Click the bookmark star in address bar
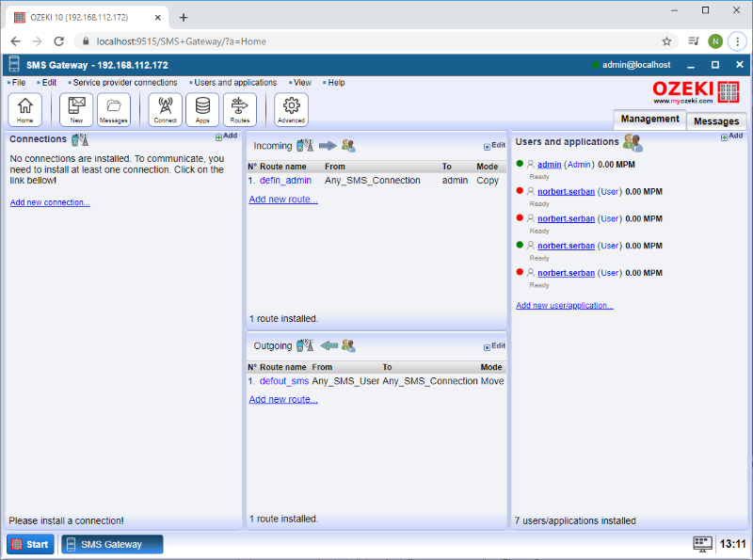753x560 pixels. click(666, 41)
